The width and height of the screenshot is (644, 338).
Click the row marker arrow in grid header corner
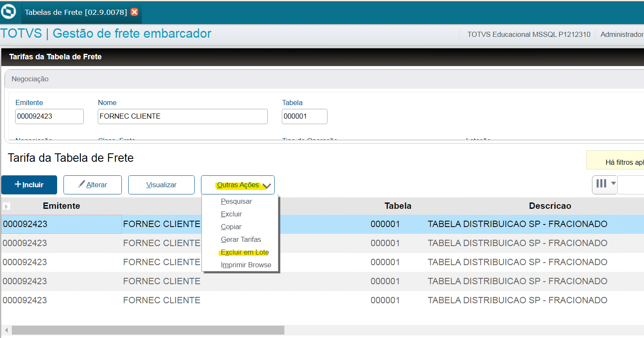(x=6, y=206)
